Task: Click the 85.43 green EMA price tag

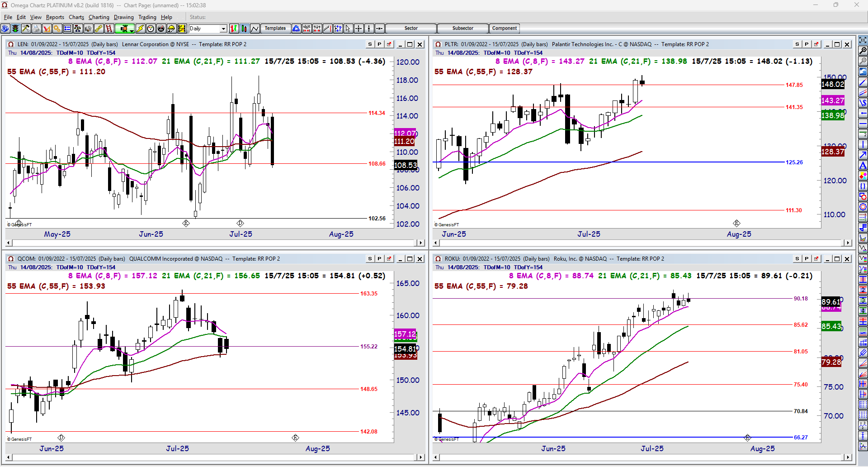Action: (831, 326)
